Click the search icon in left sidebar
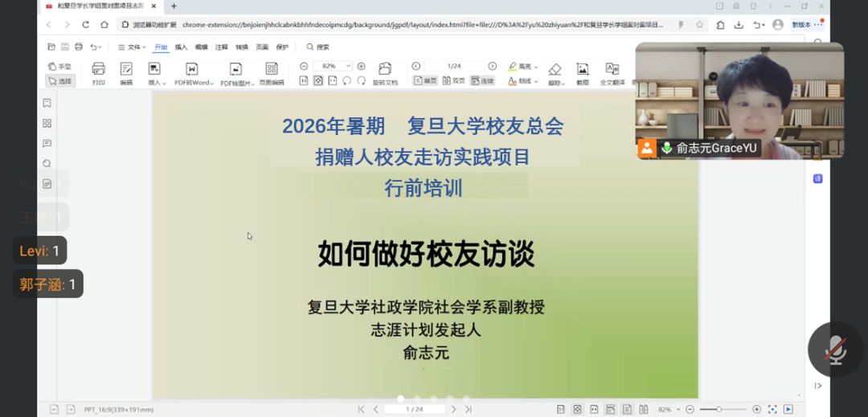 click(47, 163)
